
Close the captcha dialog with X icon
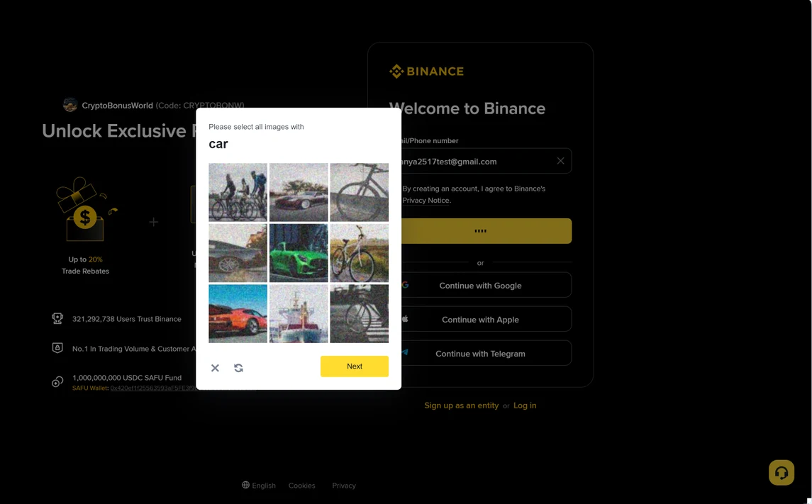(215, 368)
